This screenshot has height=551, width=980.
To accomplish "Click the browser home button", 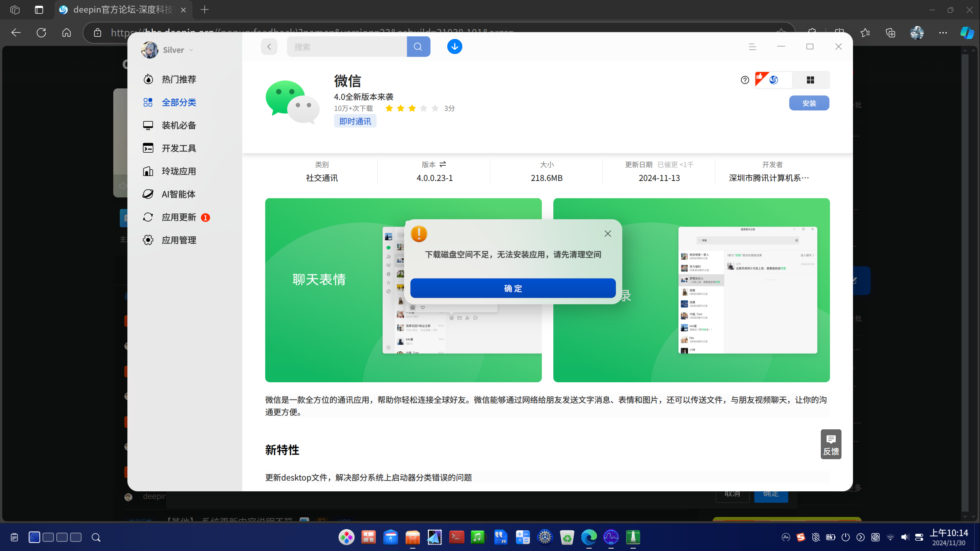I will [x=67, y=33].
